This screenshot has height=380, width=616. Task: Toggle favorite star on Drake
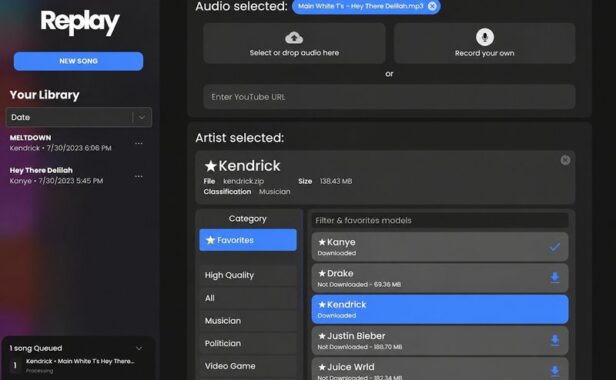coord(322,273)
